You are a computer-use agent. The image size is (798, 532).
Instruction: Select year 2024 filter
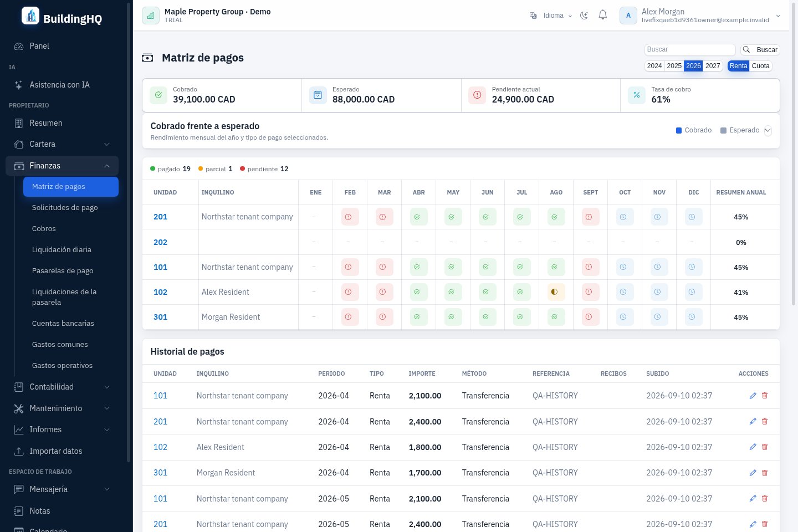click(x=654, y=66)
